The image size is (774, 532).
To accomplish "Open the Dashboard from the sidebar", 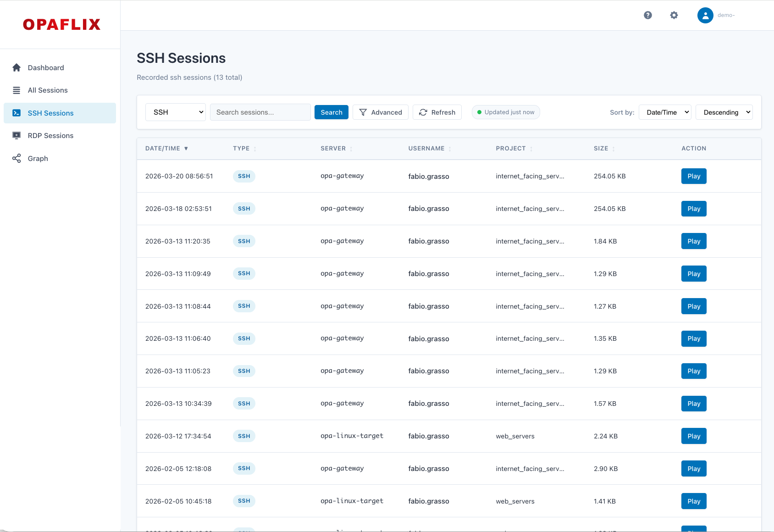I will 45,67.
